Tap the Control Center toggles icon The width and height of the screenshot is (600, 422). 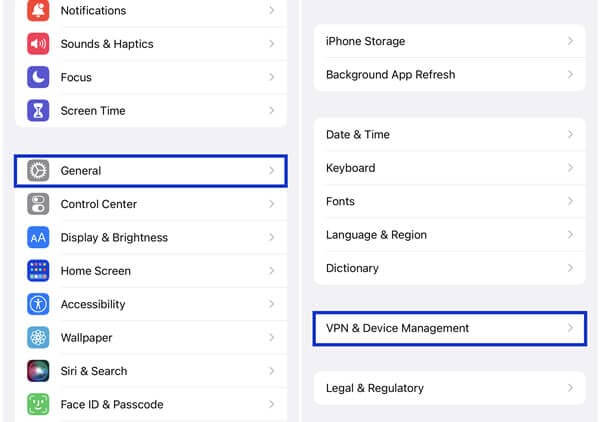[x=38, y=204]
